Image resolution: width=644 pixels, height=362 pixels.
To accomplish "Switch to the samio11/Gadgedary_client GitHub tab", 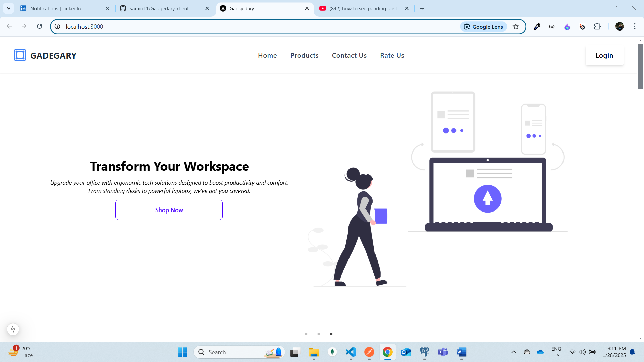I will click(x=164, y=8).
